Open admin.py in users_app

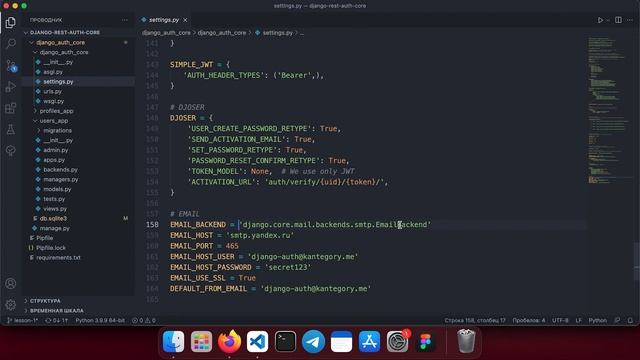(x=56, y=150)
